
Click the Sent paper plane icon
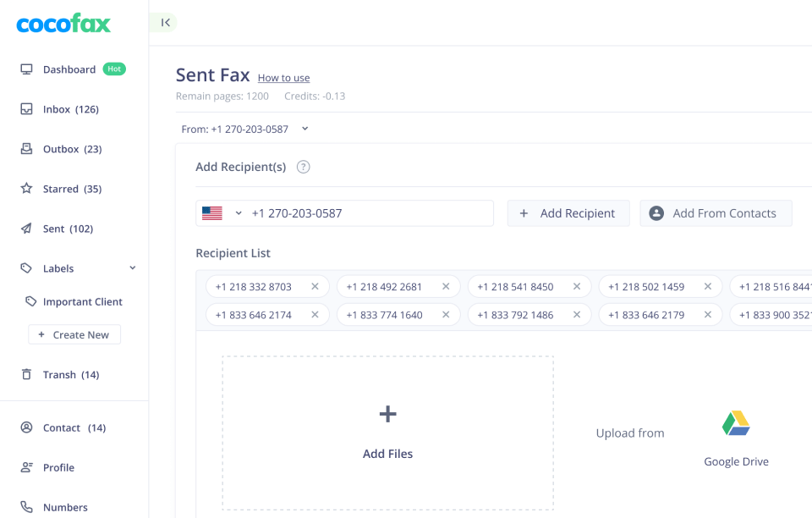click(26, 229)
